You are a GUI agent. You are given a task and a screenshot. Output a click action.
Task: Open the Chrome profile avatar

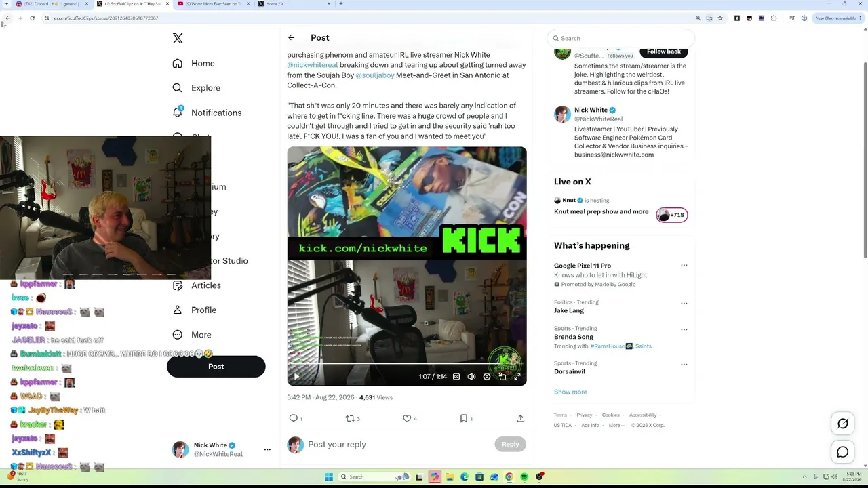coord(804,18)
